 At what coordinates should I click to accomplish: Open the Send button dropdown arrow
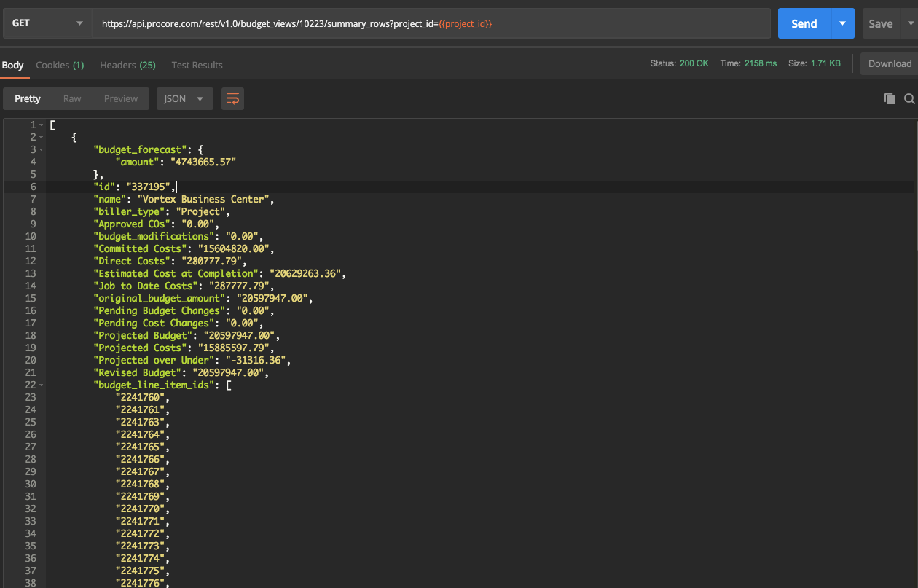[842, 23]
